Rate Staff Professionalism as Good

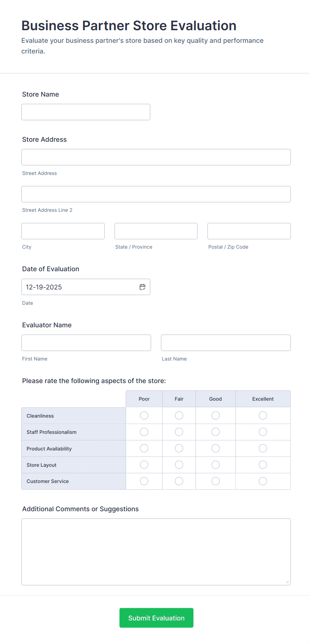point(215,432)
